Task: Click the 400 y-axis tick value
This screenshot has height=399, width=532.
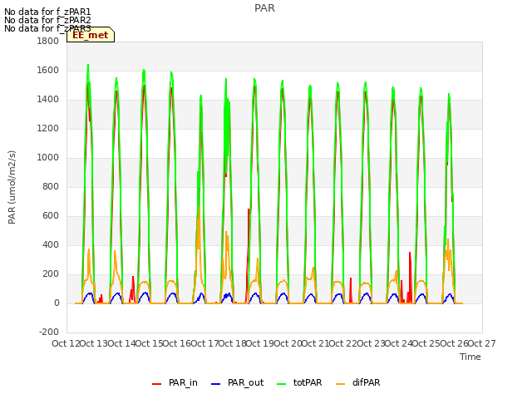Action: (x=51, y=245)
